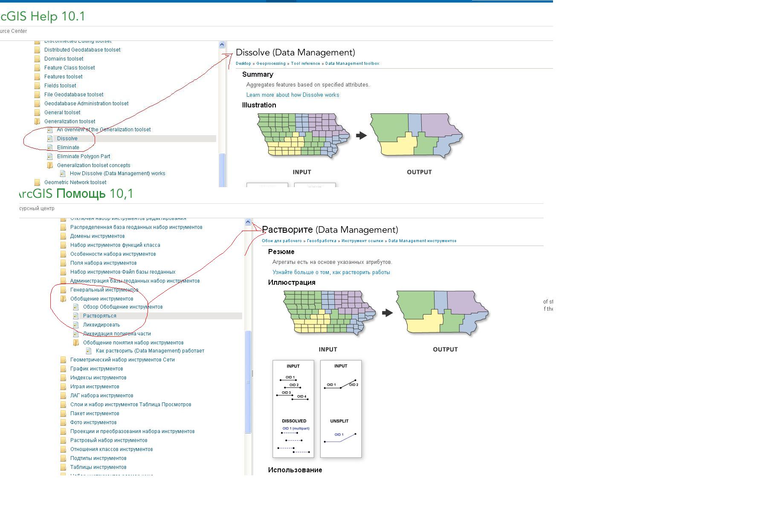The image size is (779, 532).
Task: Open the Инструмент ссылки breadcrumb
Action: (362, 241)
